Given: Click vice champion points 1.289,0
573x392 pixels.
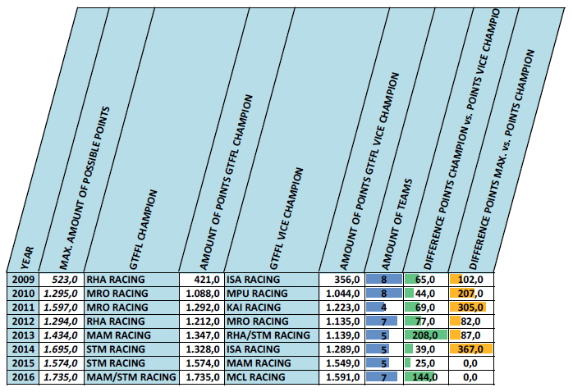Looking at the screenshot, I should coord(342,349).
